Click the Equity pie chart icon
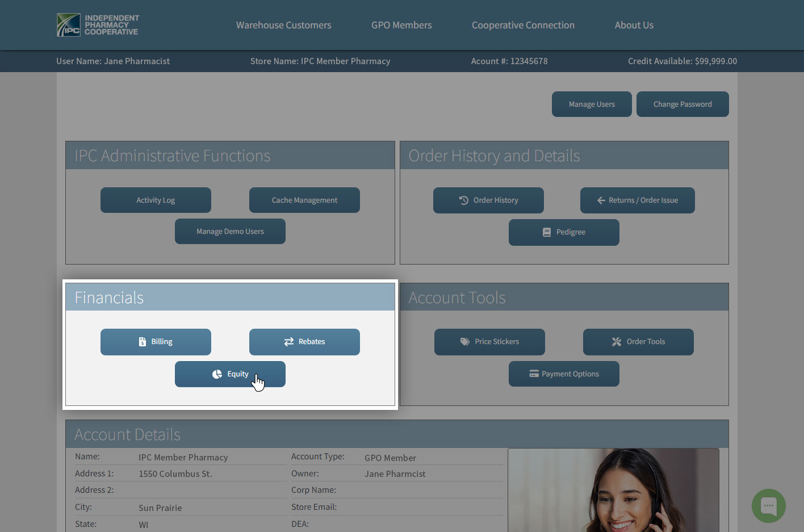The height and width of the screenshot is (532, 804). (217, 374)
